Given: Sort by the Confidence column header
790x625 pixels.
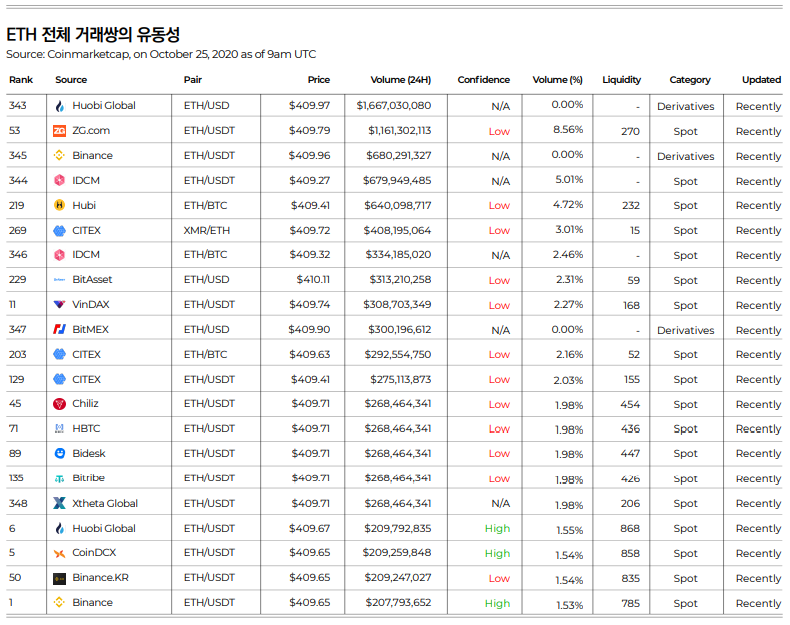Looking at the screenshot, I should click(484, 80).
